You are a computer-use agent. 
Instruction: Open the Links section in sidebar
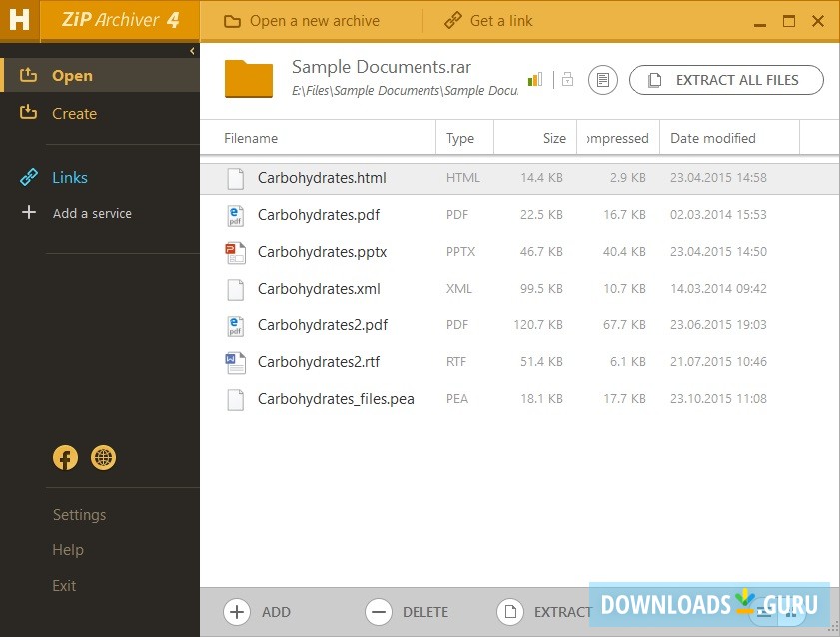point(70,178)
